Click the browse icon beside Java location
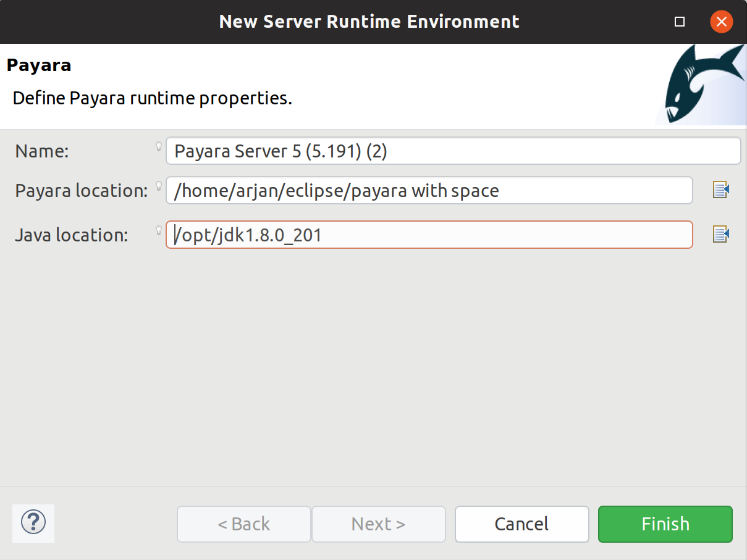747x560 pixels. 721,235
